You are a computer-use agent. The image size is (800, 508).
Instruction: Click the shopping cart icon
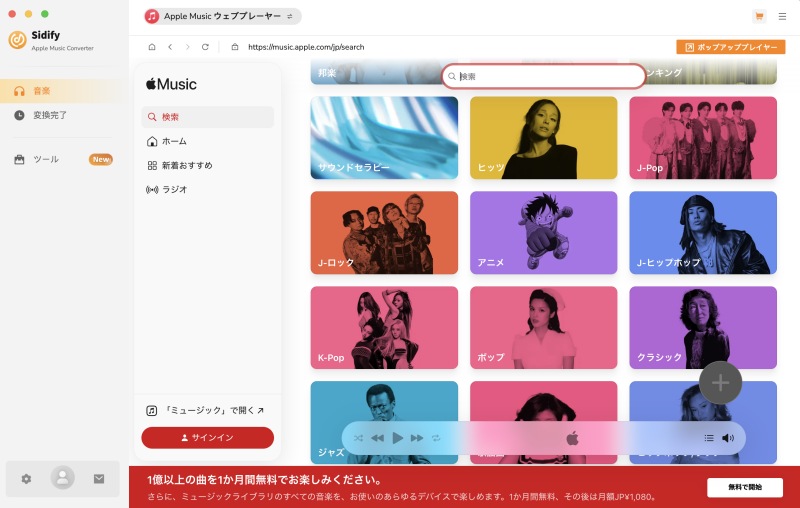click(759, 16)
